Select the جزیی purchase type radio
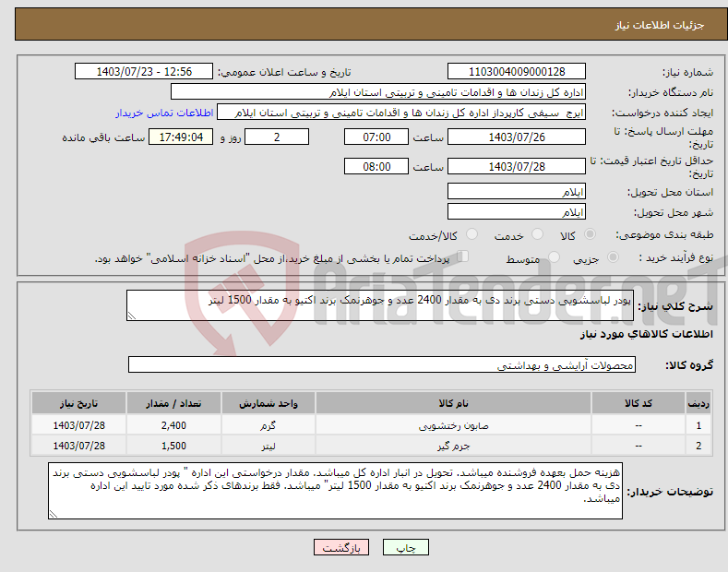 coord(613,256)
